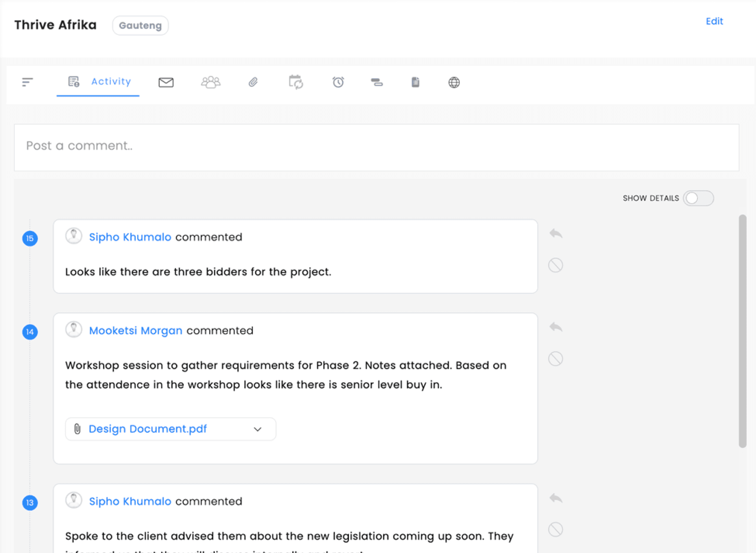Click the activity feed scrollbar
The image size is (756, 553).
(x=742, y=331)
